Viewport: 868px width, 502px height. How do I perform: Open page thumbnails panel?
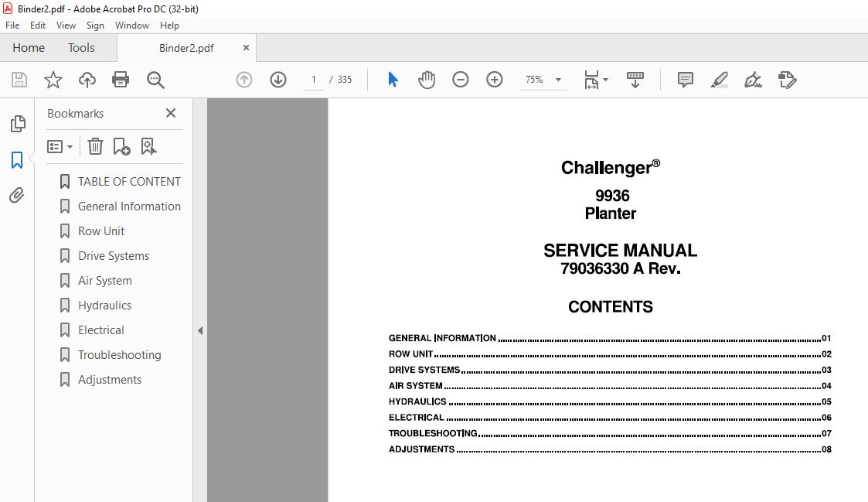coord(18,124)
